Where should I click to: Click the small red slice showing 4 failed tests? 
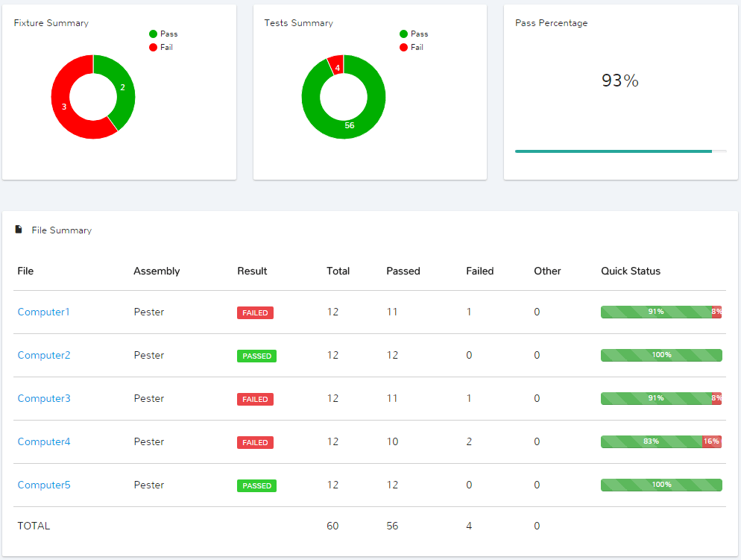(x=337, y=67)
